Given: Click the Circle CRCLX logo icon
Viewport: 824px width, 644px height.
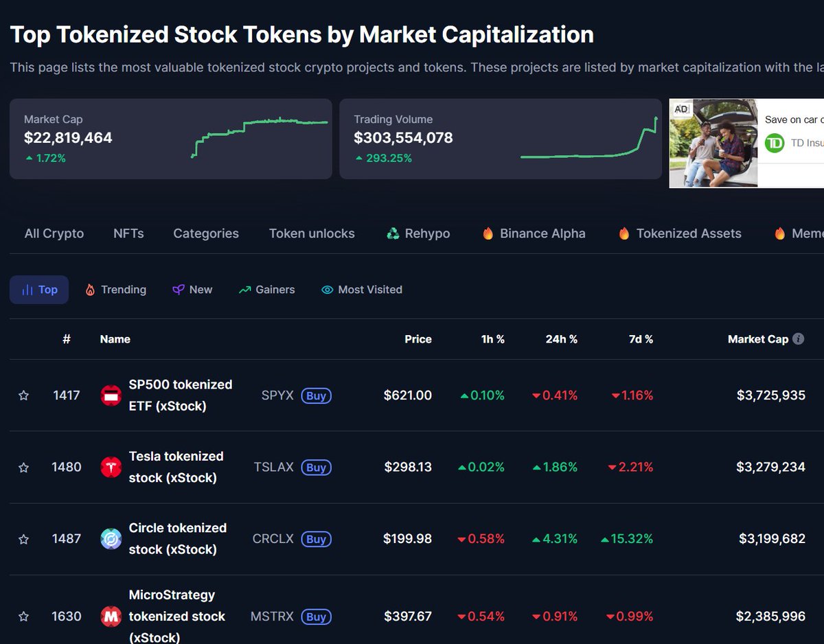Looking at the screenshot, I should (111, 539).
